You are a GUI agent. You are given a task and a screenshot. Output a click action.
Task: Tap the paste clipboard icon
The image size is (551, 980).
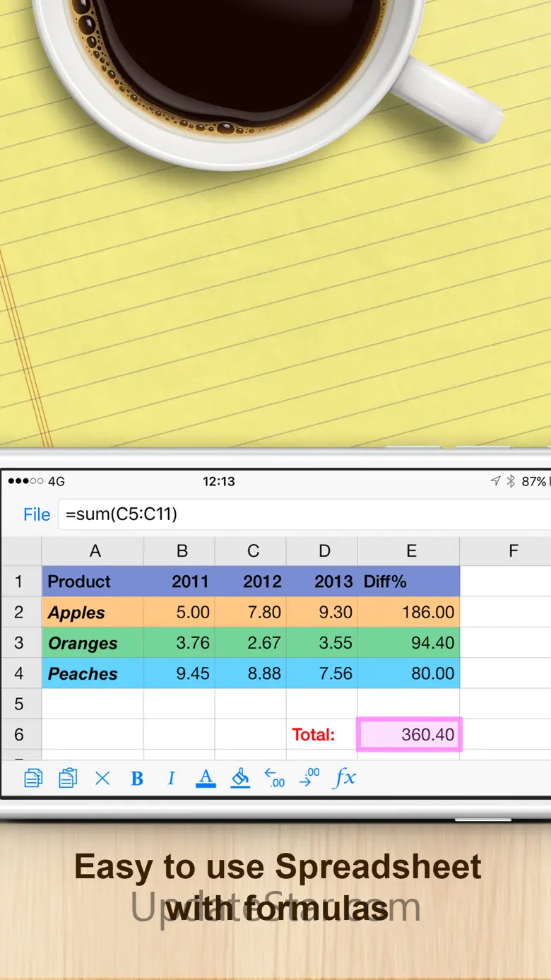pos(68,778)
